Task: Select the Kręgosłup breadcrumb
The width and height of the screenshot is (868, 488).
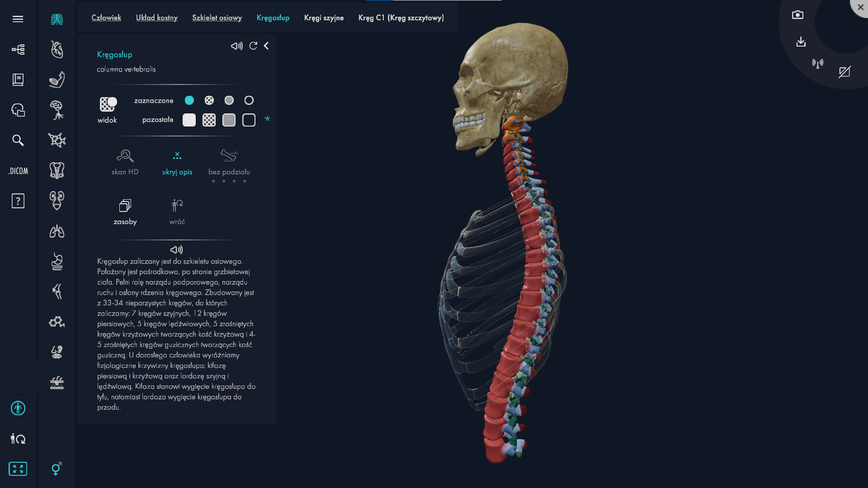Action: click(273, 18)
